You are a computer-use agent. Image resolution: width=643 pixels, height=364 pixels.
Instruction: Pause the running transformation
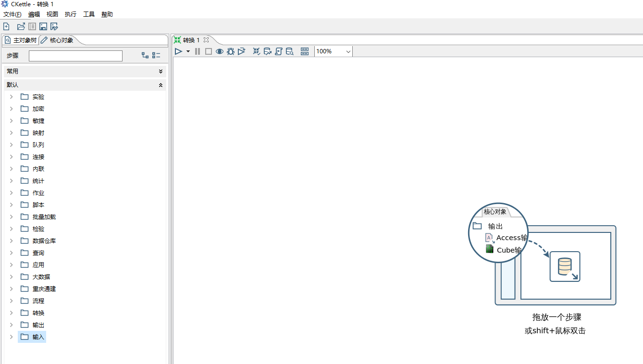coord(198,51)
